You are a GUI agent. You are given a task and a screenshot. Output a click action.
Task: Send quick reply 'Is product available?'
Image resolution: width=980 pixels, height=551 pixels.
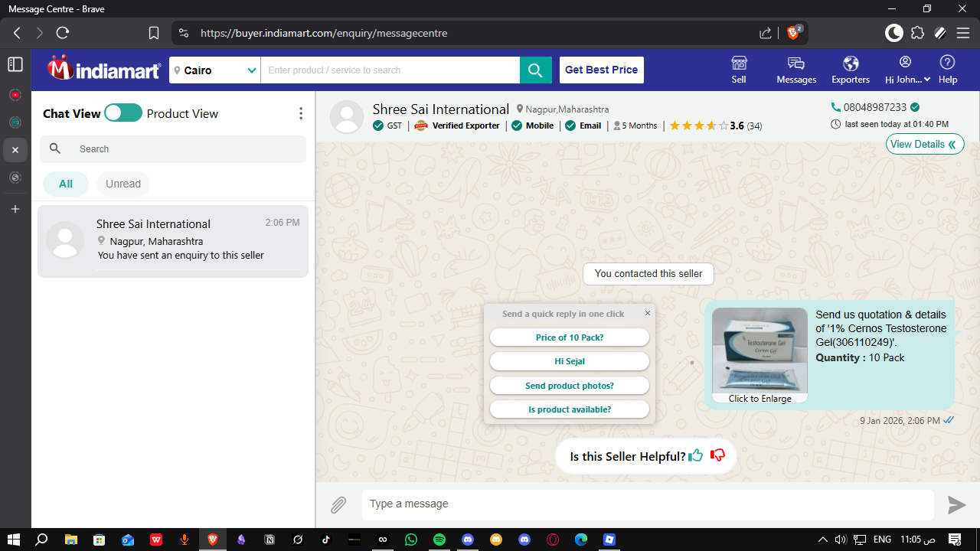coord(570,409)
